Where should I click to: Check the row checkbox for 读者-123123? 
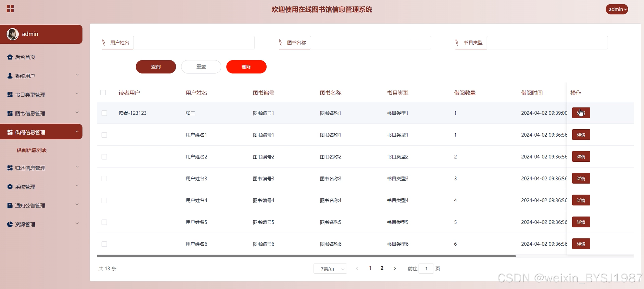coord(104,113)
